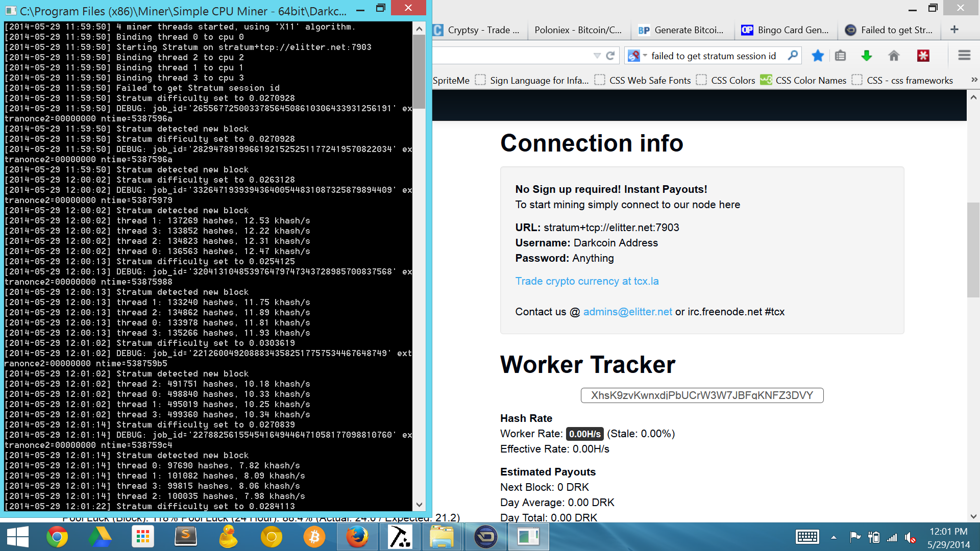Open the yellow duck app on taskbar
980x551 pixels.
(229, 537)
